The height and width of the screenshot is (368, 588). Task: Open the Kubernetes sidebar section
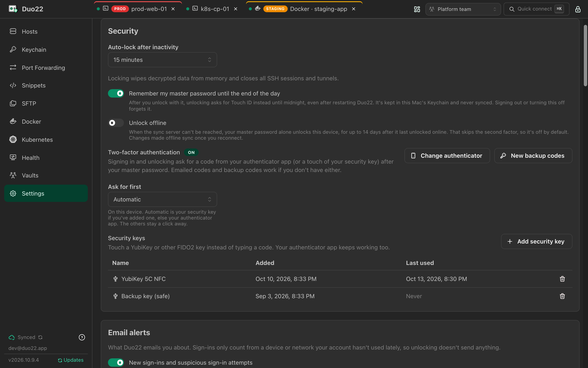[46, 139]
